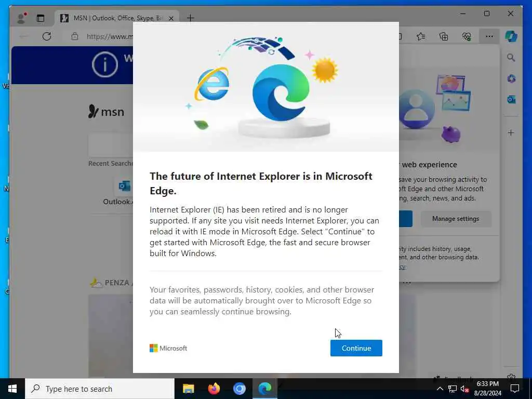Click the msn logo
The image size is (532, 399).
[x=106, y=111]
